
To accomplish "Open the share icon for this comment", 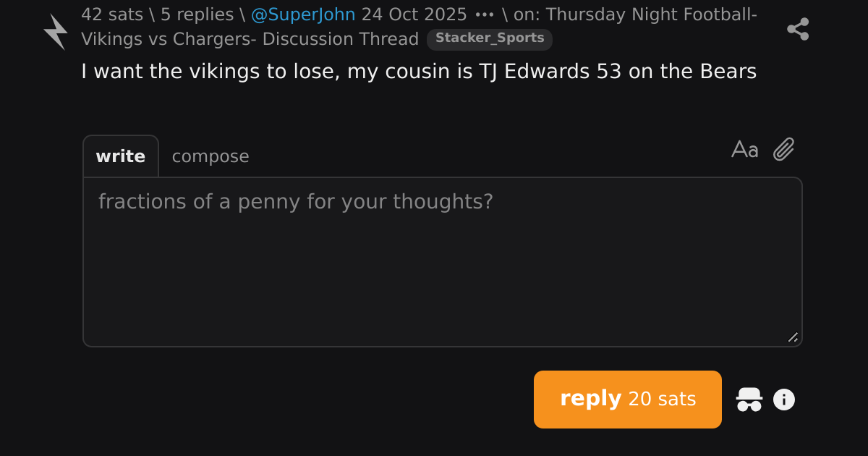I will 798,29.
